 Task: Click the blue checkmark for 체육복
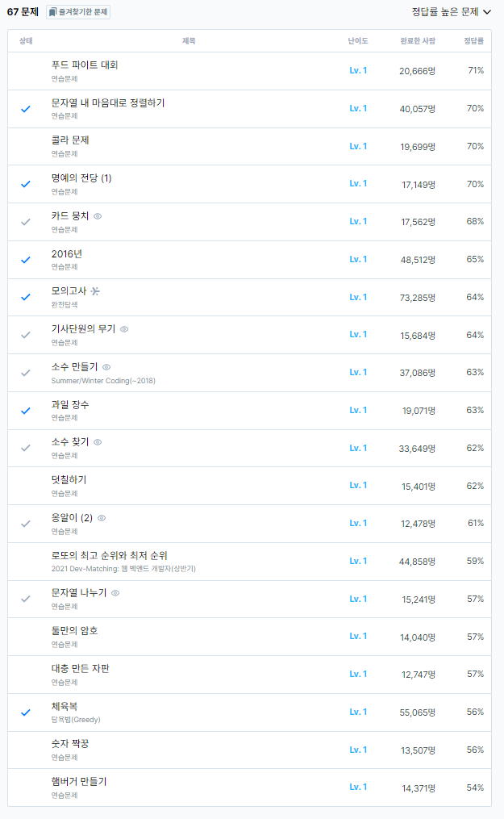click(x=26, y=712)
